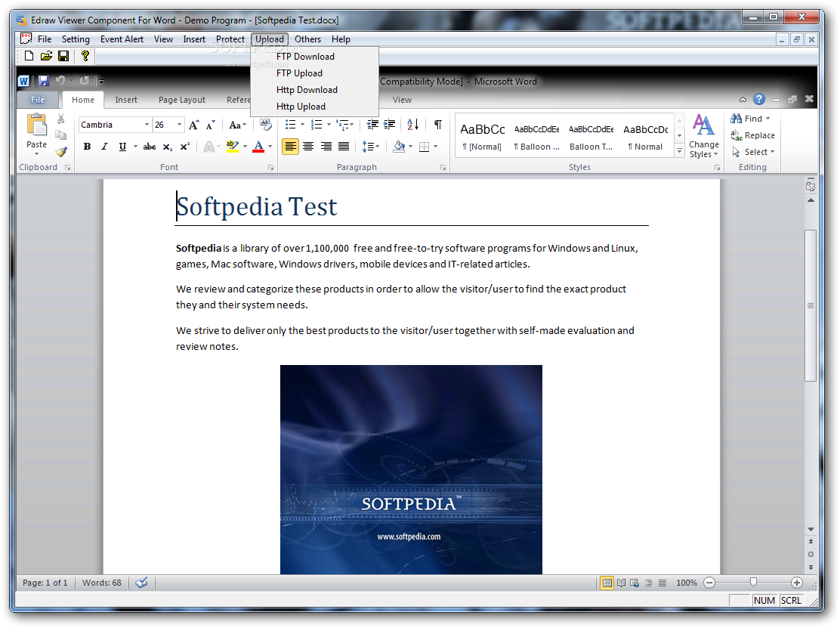Click the proofing check icon in status bar
The width and height of the screenshot is (840, 628).
[141, 583]
